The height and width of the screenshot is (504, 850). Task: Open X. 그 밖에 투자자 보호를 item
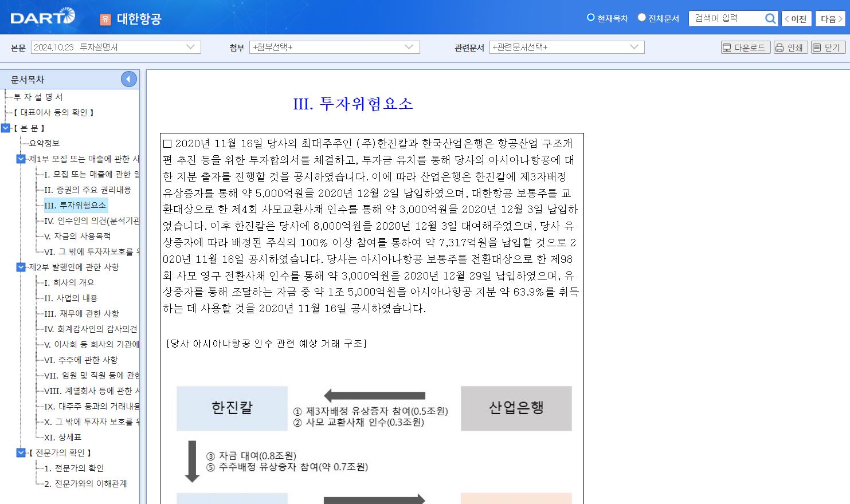[91, 422]
